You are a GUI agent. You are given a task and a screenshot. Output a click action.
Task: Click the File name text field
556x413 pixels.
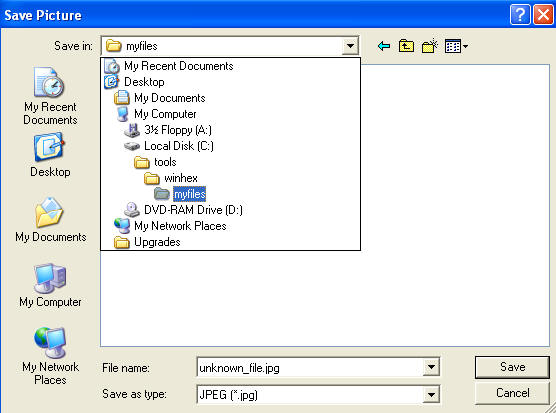(x=310, y=367)
